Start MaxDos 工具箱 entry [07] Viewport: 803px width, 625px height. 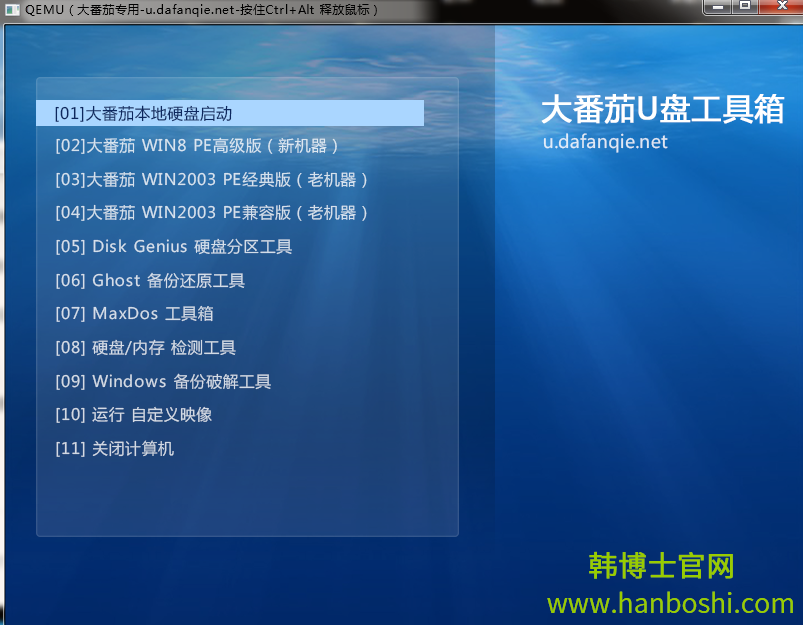coord(134,314)
